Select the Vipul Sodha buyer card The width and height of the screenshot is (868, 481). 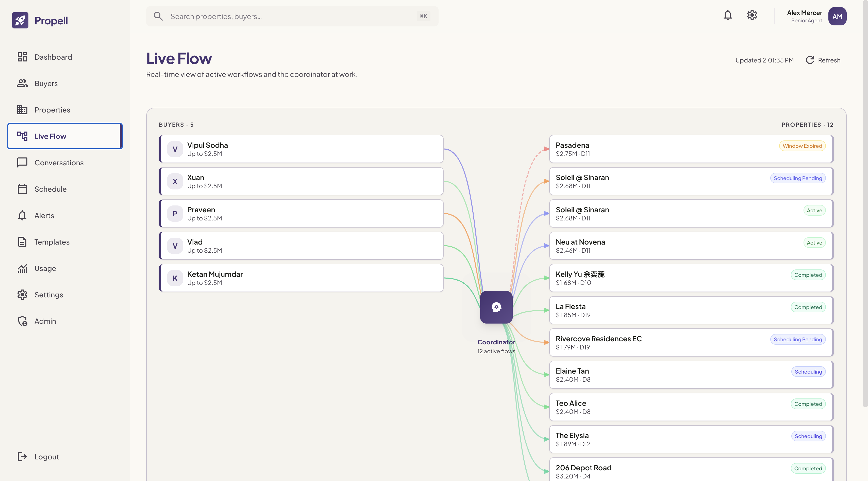[x=301, y=149]
